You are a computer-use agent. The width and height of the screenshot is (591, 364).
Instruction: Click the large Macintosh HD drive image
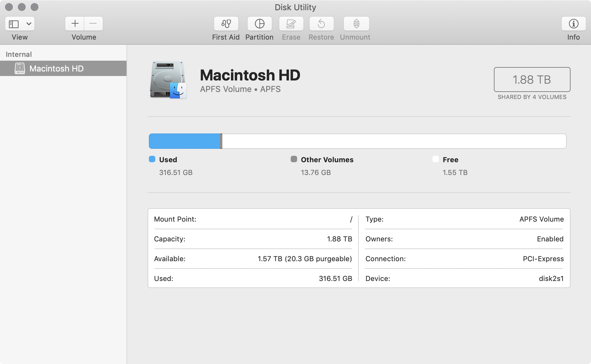[168, 80]
